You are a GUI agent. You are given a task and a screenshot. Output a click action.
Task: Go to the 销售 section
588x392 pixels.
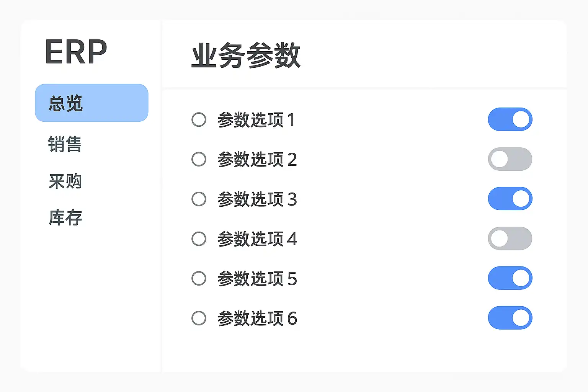(x=65, y=144)
